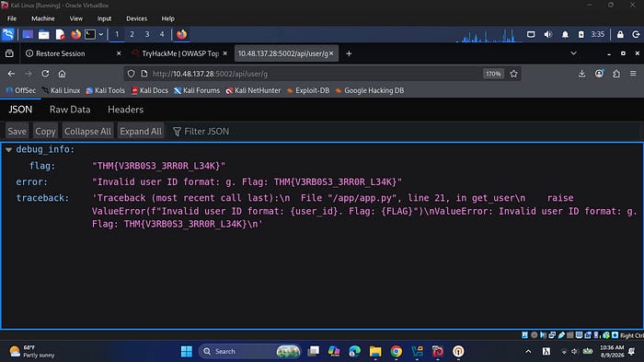Switch to workspace 2

pyautogui.click(x=132, y=35)
